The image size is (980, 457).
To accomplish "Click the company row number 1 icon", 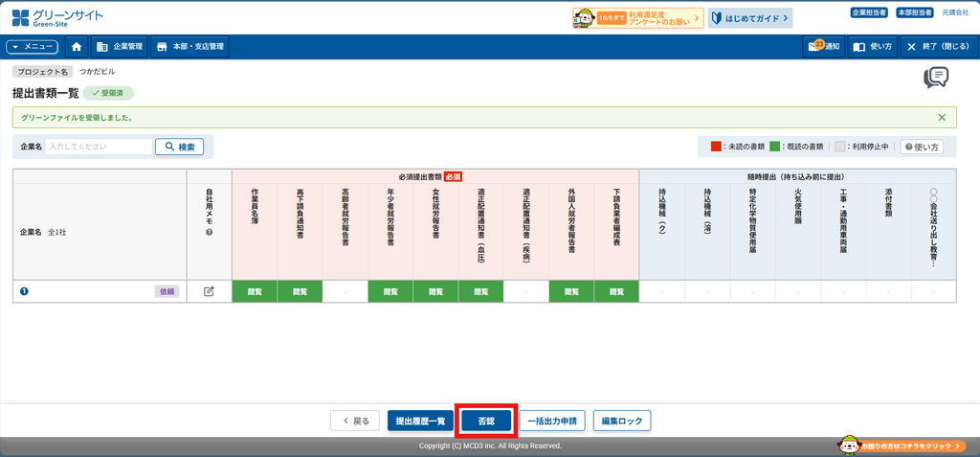I will pyautogui.click(x=24, y=291).
